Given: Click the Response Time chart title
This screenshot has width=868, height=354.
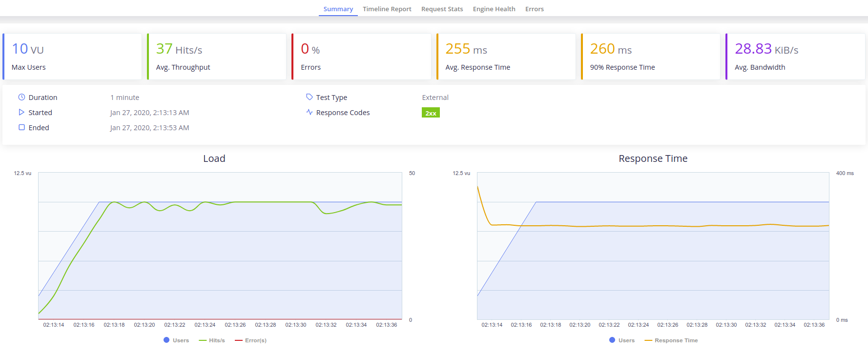Looking at the screenshot, I should (x=653, y=158).
